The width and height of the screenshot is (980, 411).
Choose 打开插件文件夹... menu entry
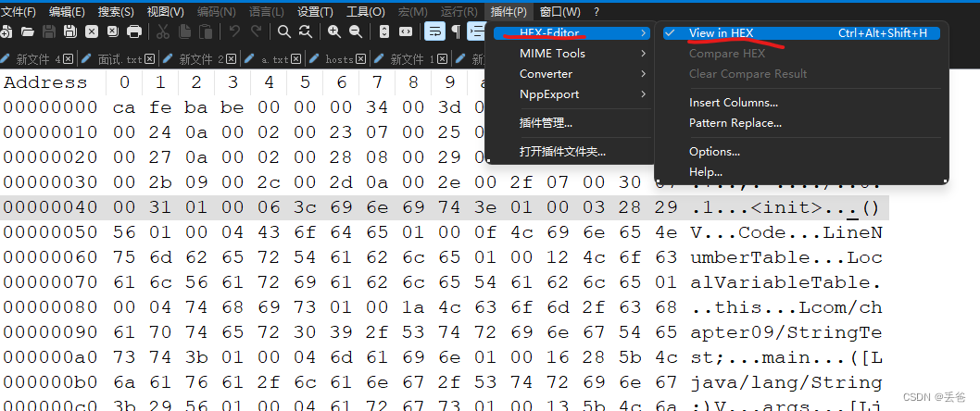click(x=562, y=151)
